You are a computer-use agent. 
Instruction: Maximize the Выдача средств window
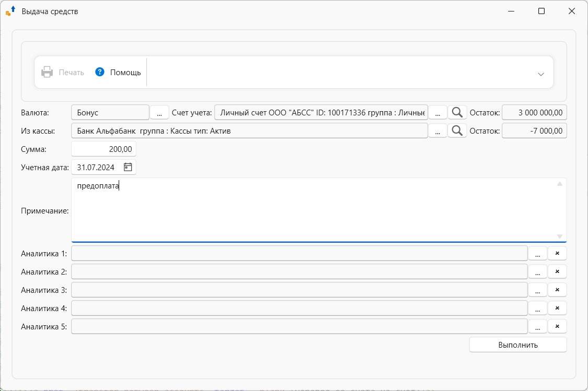(x=541, y=11)
